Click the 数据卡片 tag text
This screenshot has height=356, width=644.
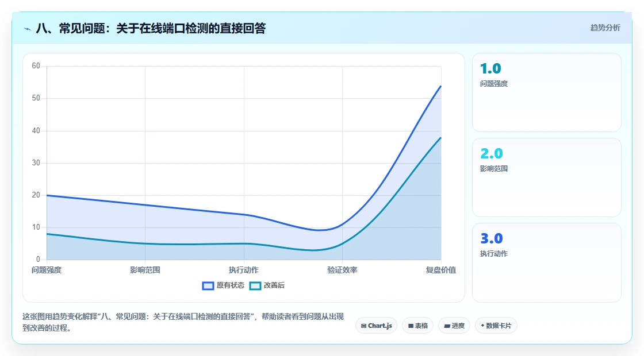(x=499, y=326)
